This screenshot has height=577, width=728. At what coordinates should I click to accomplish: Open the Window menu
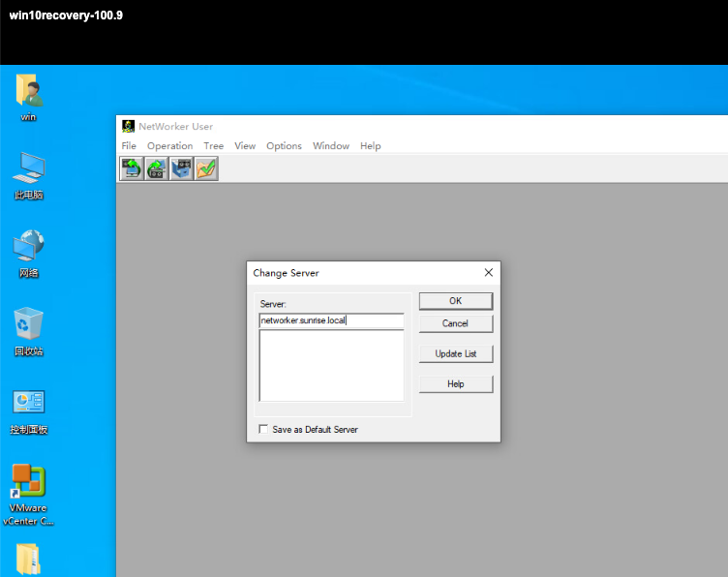(330, 146)
